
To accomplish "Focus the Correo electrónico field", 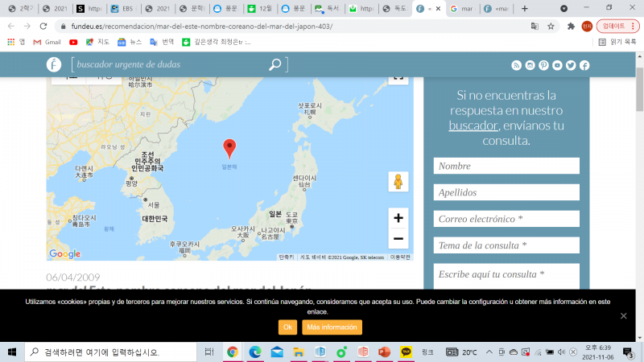I will 506,219.
